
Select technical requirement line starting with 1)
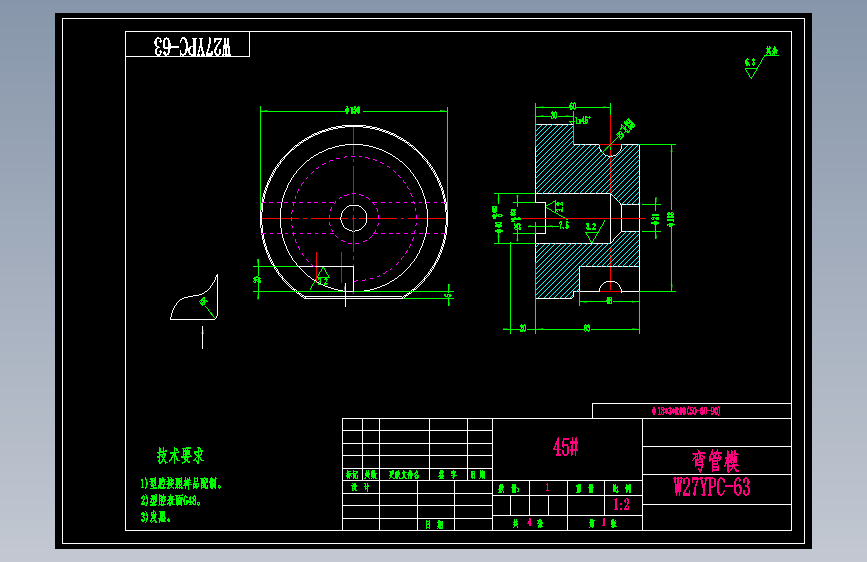pos(181,484)
